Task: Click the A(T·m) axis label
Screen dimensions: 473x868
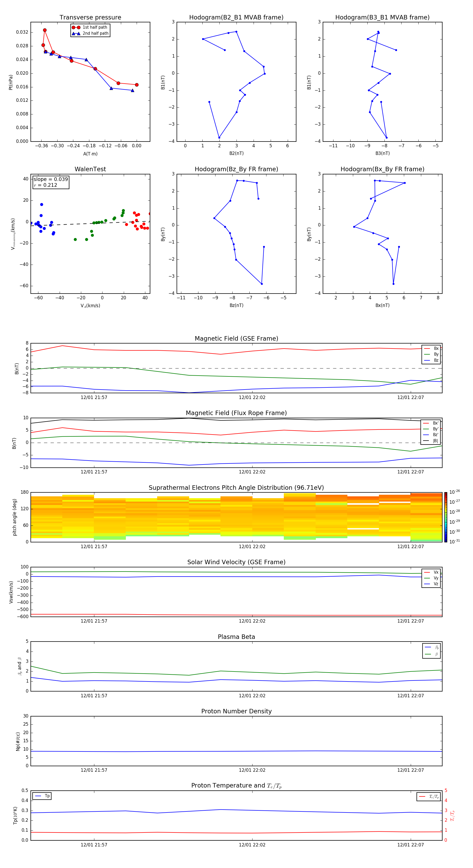Action: [90, 154]
